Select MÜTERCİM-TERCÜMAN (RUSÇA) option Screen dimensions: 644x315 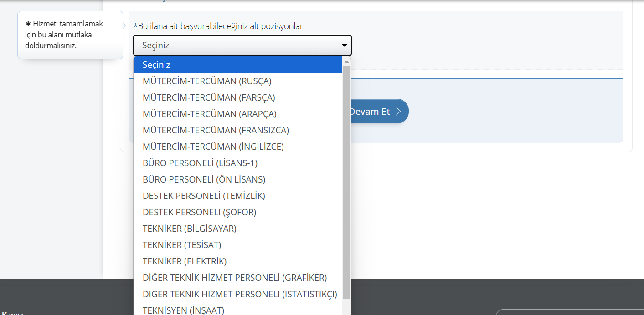pos(207,81)
